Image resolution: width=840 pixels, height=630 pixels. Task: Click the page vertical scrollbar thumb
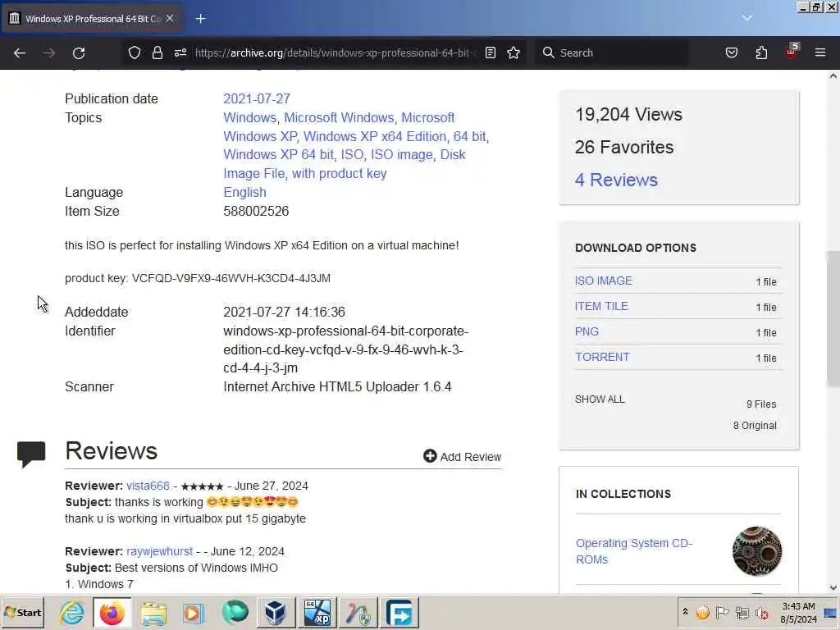[833, 318]
